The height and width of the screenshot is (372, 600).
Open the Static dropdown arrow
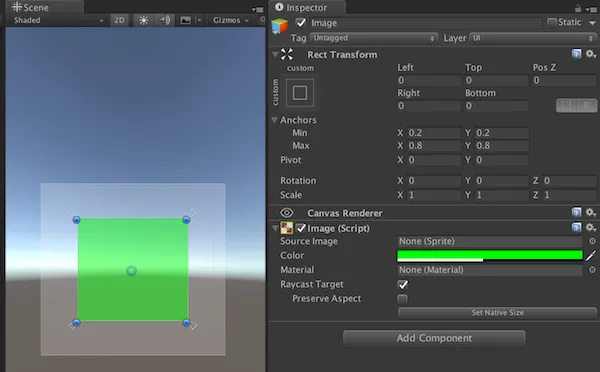click(592, 23)
